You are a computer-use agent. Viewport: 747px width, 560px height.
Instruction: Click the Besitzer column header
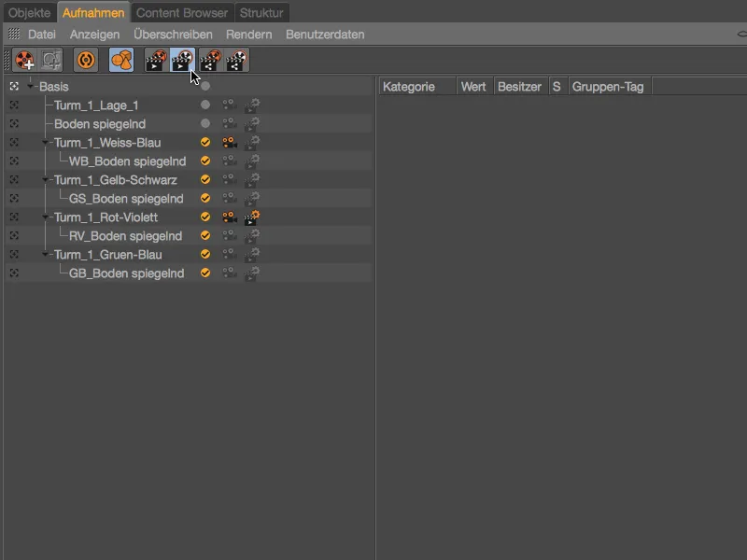coord(521,87)
